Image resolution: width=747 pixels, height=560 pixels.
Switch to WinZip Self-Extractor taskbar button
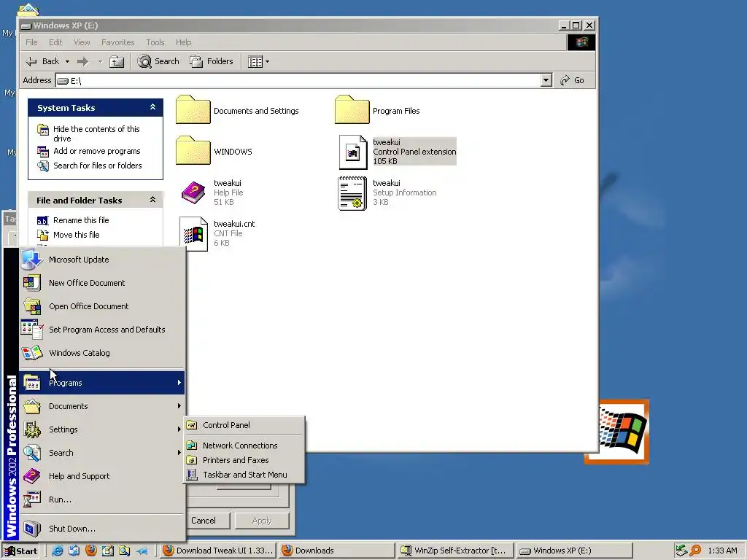pyautogui.click(x=455, y=551)
